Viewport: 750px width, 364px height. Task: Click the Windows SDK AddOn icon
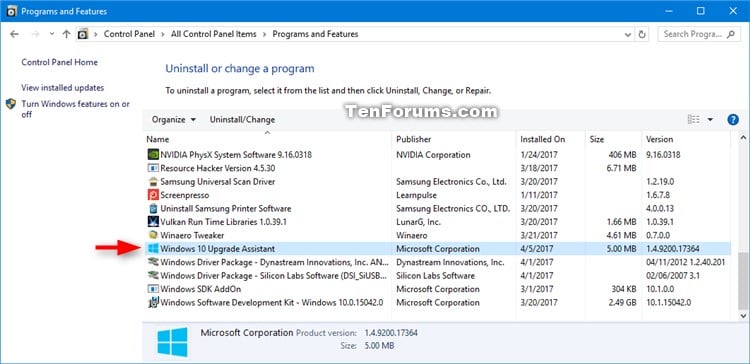153,289
